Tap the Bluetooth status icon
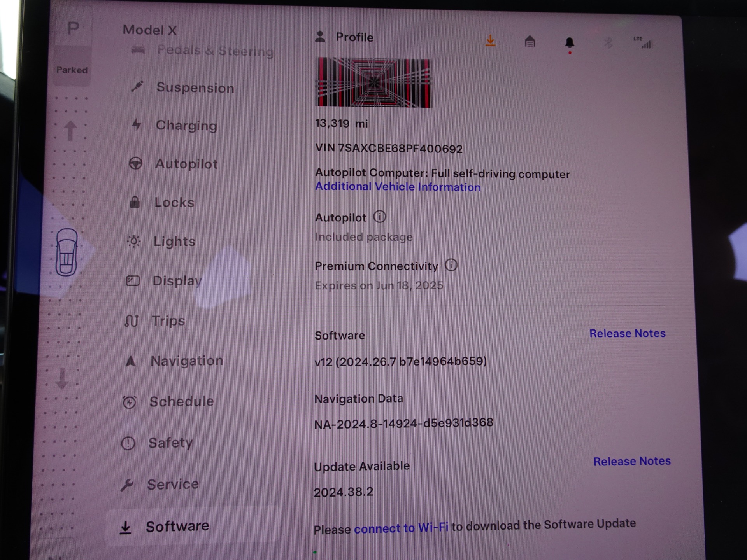The width and height of the screenshot is (747, 560). click(x=608, y=42)
